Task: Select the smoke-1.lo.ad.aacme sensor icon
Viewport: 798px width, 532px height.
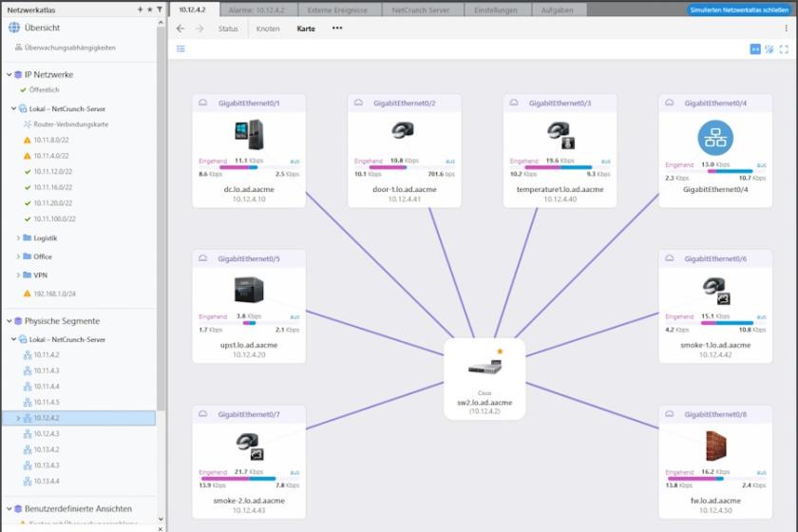Action: click(716, 291)
